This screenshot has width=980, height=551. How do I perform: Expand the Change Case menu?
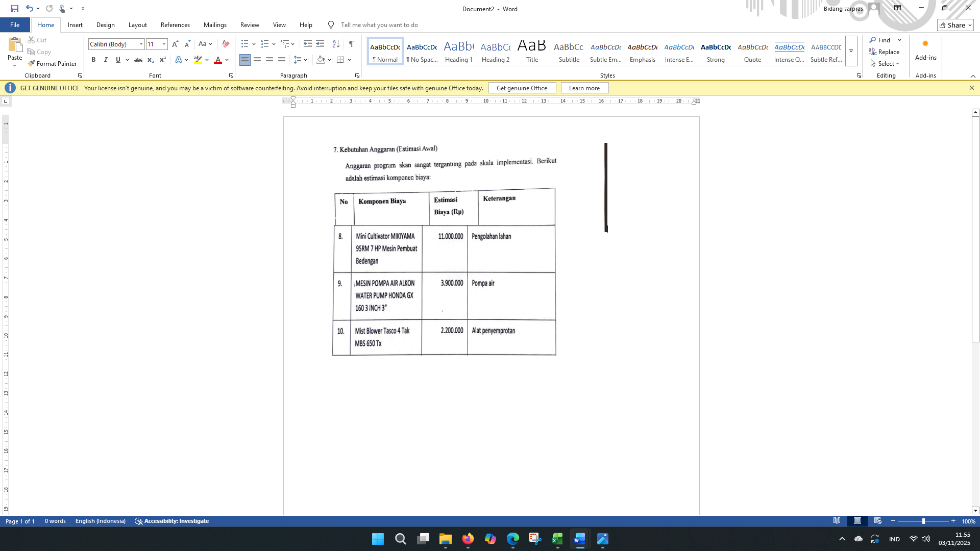[x=205, y=44]
